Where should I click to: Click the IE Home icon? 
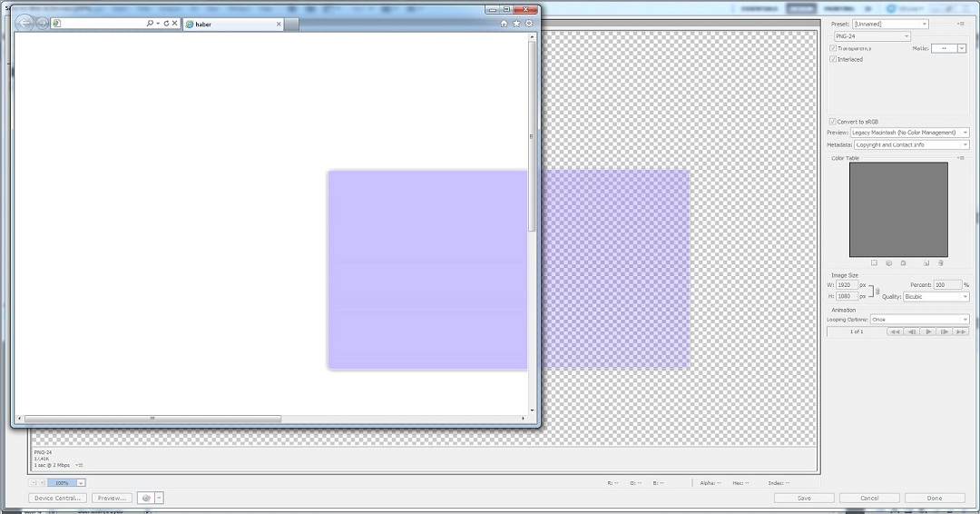click(505, 24)
